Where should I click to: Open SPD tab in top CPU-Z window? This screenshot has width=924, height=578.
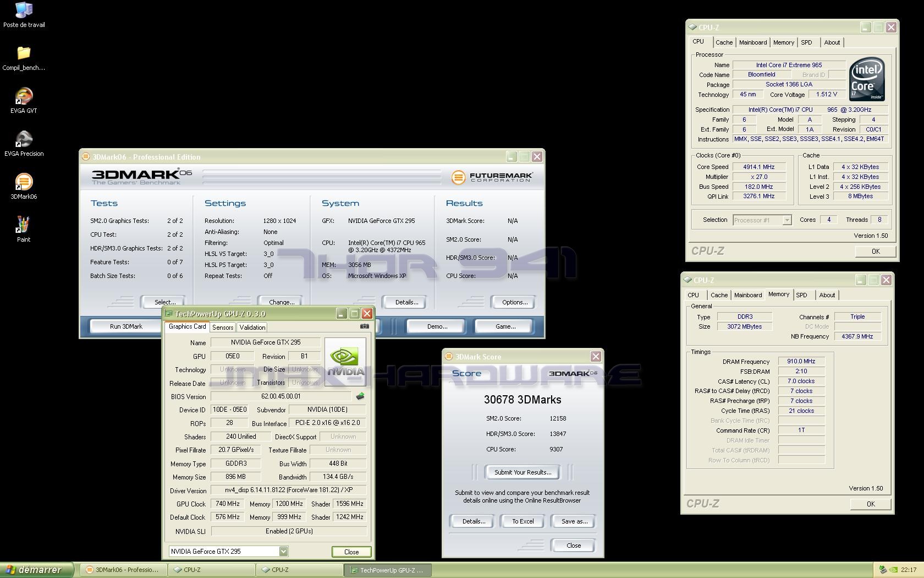[806, 42]
